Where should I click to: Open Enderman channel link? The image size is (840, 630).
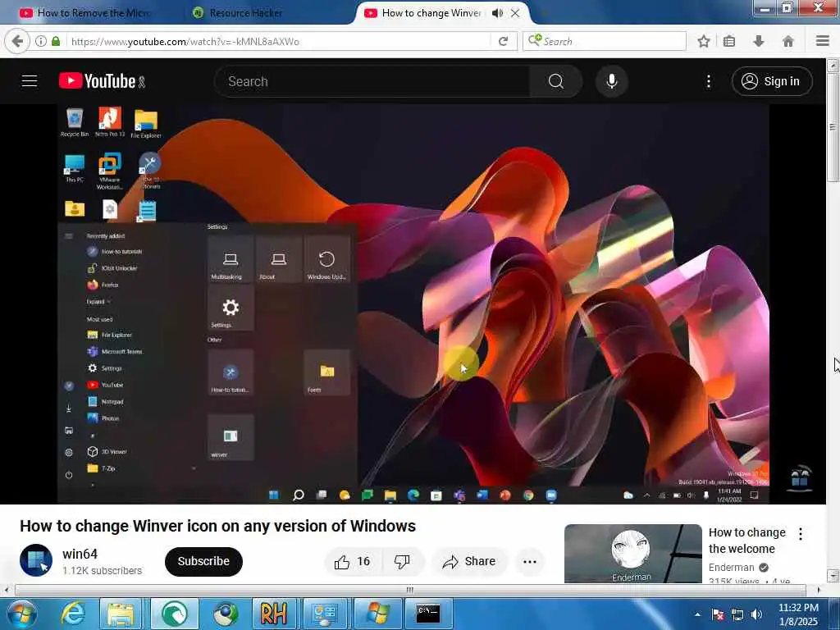click(x=731, y=568)
